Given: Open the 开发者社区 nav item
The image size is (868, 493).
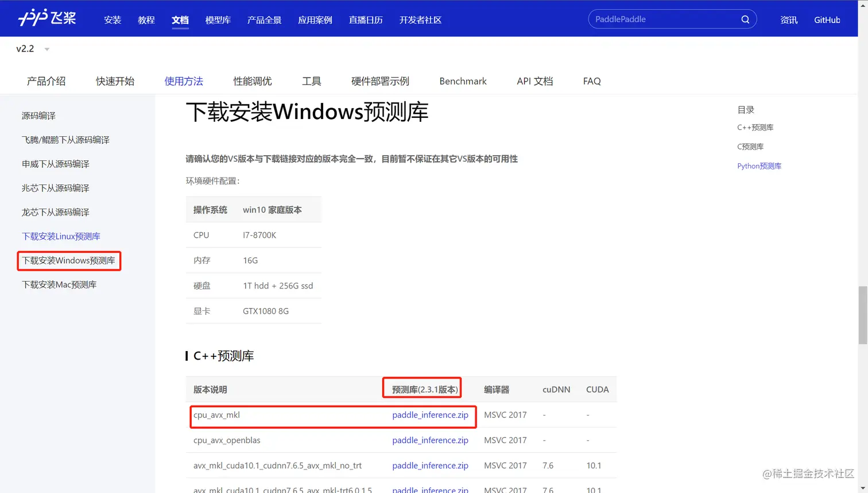Looking at the screenshot, I should 420,20.
